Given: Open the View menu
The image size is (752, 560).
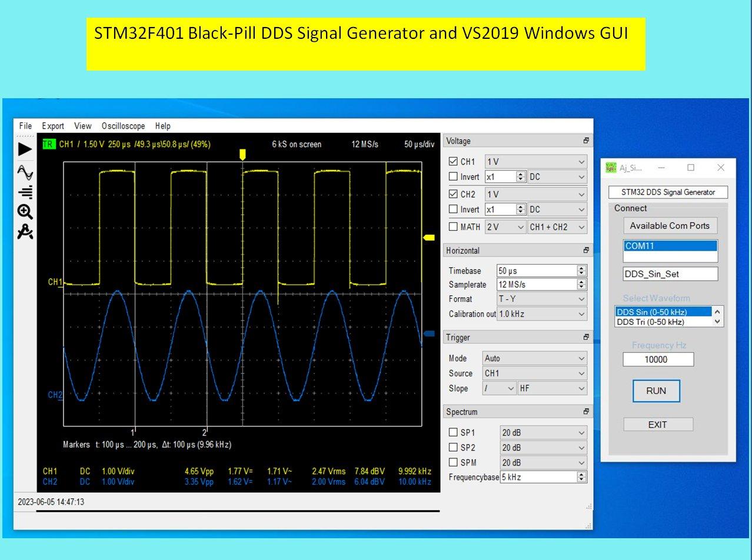Looking at the screenshot, I should (83, 126).
